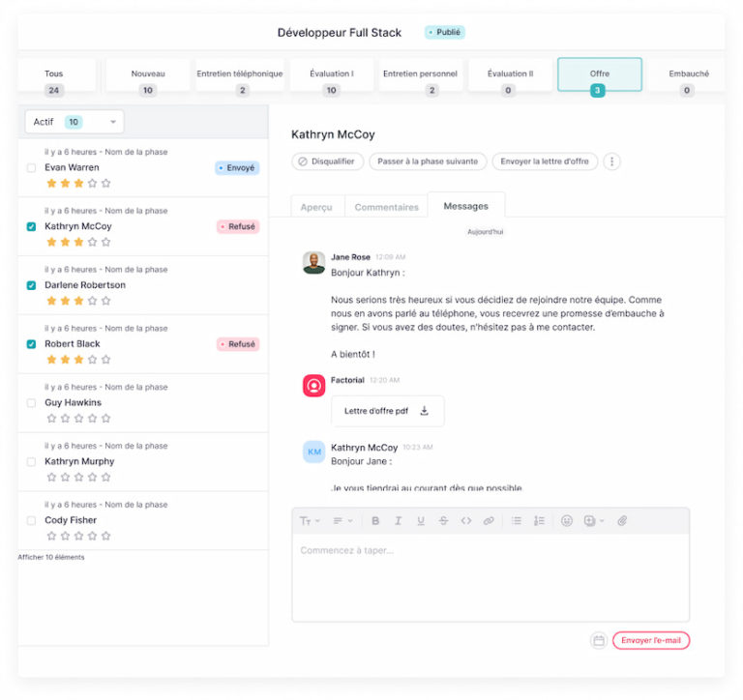Click Envoyer l'e-mail button
The height and width of the screenshot is (700, 743).
[651, 640]
